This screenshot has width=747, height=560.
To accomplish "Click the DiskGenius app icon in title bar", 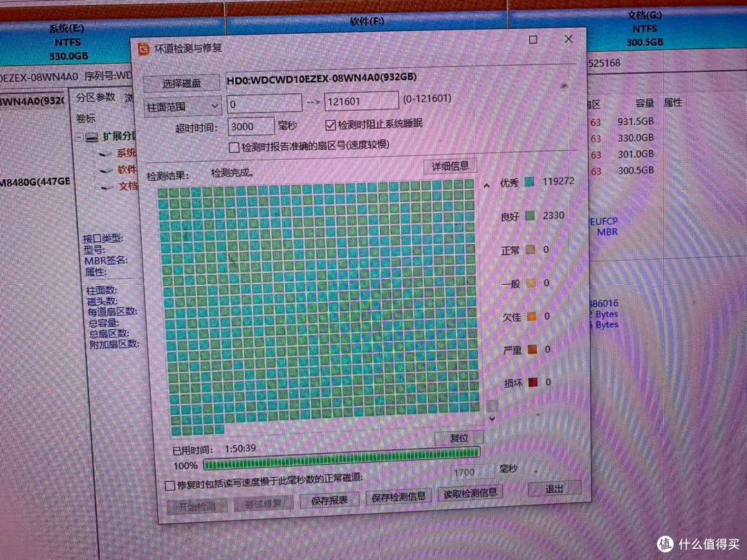I will click(143, 48).
